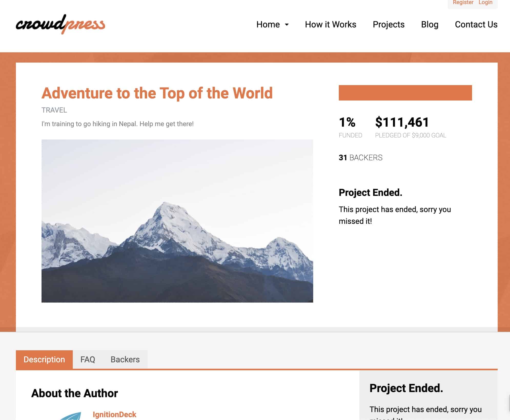Go to How it Works page
The image size is (510, 420).
[x=330, y=24]
